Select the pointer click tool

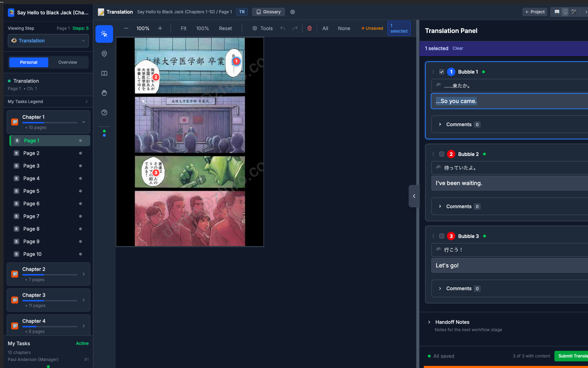coord(104,34)
